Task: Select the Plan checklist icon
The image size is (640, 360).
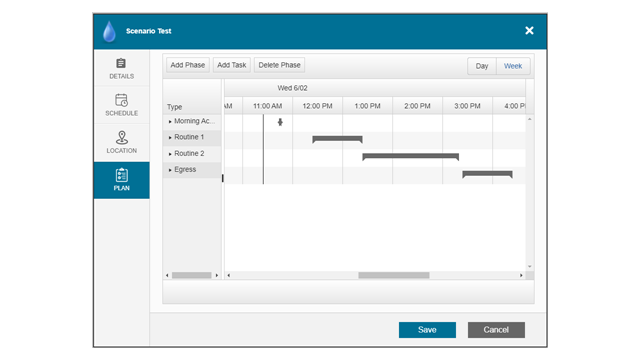Action: pos(121,175)
